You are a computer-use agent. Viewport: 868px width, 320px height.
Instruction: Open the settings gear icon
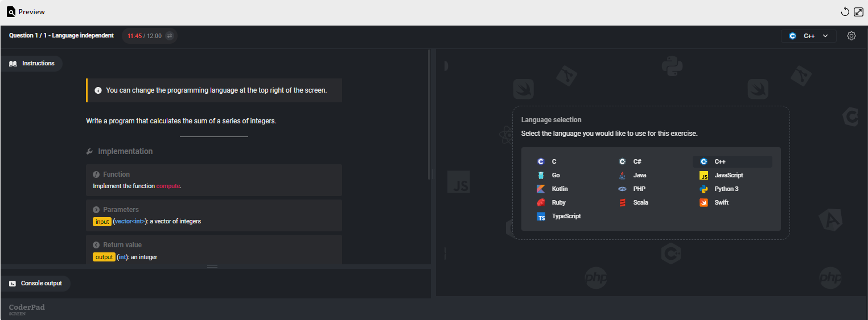pos(851,36)
